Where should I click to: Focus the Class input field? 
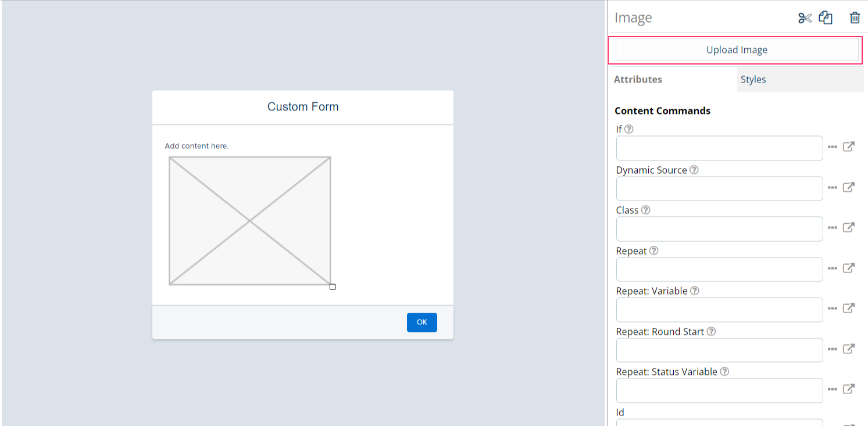point(719,229)
